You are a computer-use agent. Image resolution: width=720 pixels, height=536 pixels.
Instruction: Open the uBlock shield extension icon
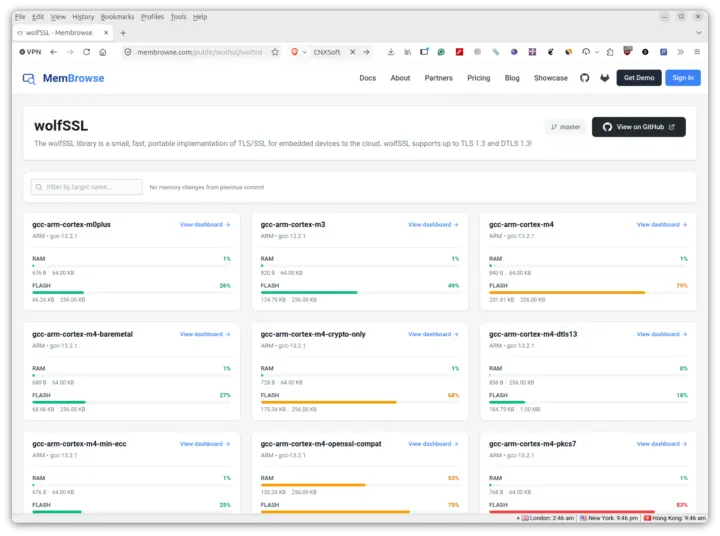[628, 51]
